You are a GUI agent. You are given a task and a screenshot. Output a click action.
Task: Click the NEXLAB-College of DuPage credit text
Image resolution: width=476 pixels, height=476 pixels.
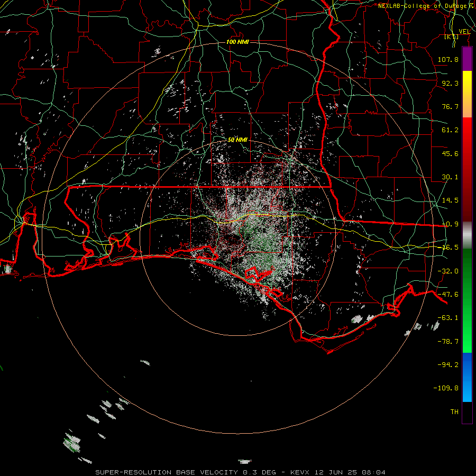click(x=426, y=6)
